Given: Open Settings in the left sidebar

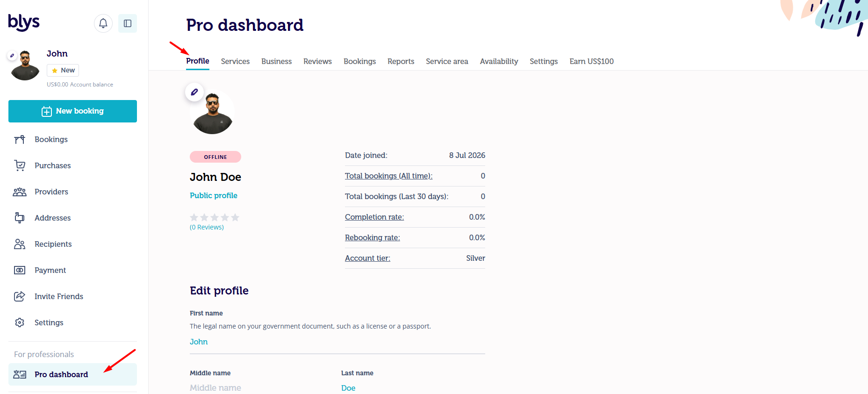Looking at the screenshot, I should point(72,322).
